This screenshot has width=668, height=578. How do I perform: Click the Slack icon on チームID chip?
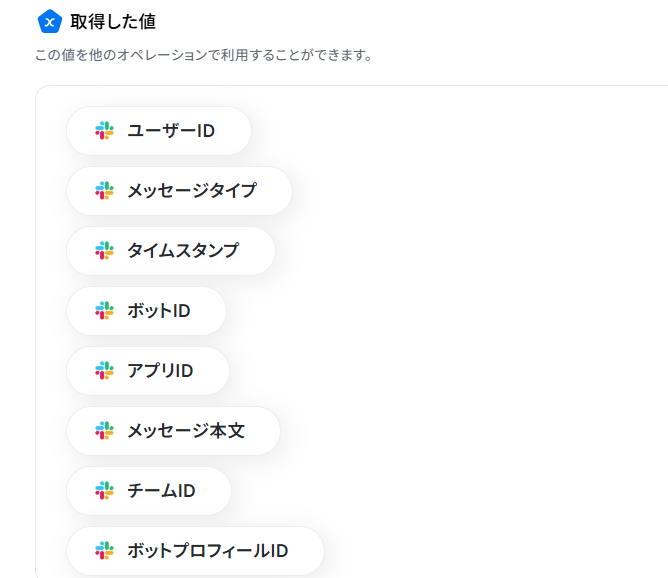point(104,491)
